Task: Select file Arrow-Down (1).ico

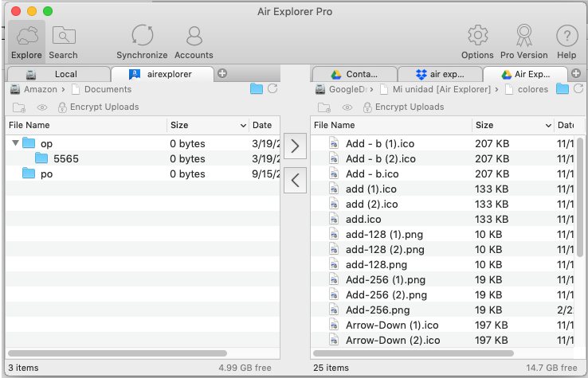Action: [442, 325]
